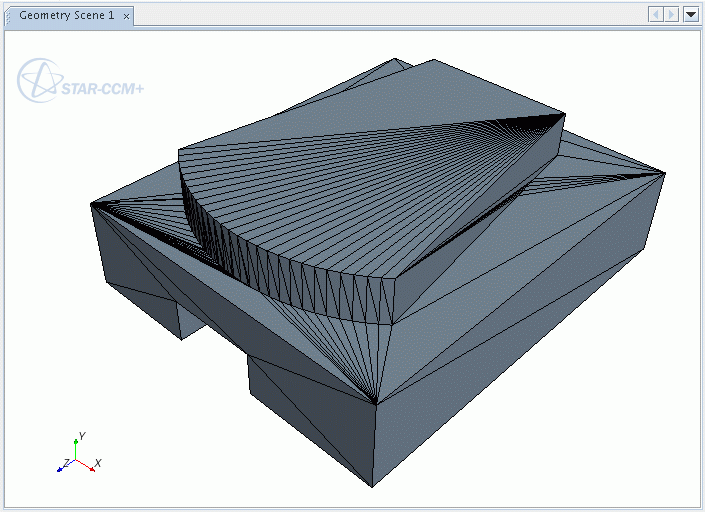Click the far left corner vertex of base slab
Screen dimensions: 705x512
click(x=92, y=205)
